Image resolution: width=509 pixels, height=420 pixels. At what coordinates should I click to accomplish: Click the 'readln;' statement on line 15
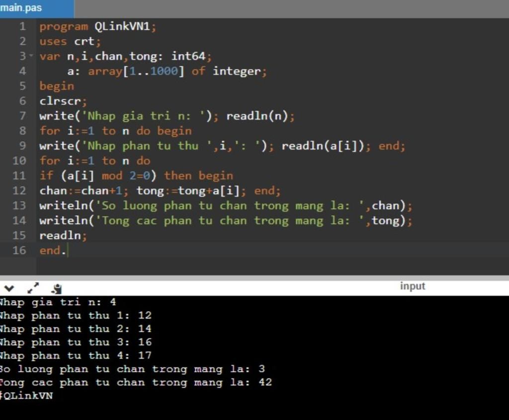click(63, 235)
